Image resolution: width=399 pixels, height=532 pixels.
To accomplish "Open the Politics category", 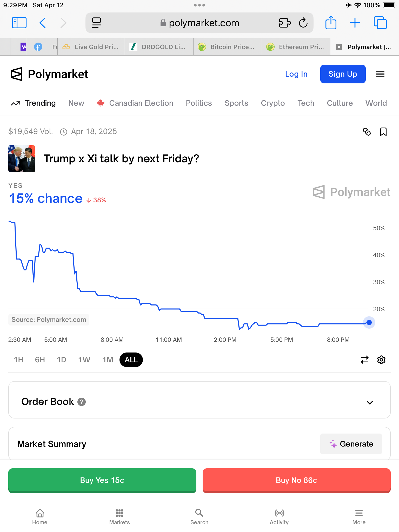I will [x=199, y=103].
